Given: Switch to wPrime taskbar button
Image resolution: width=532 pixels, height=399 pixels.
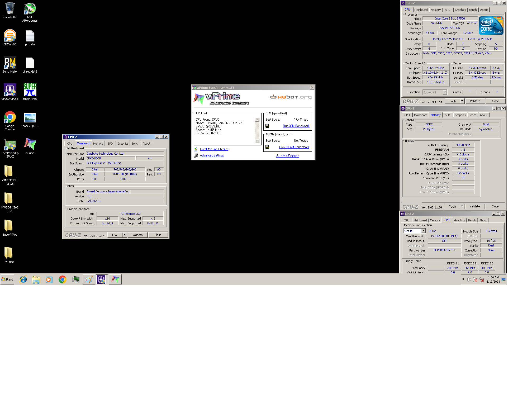Looking at the screenshot, I should [115, 279].
